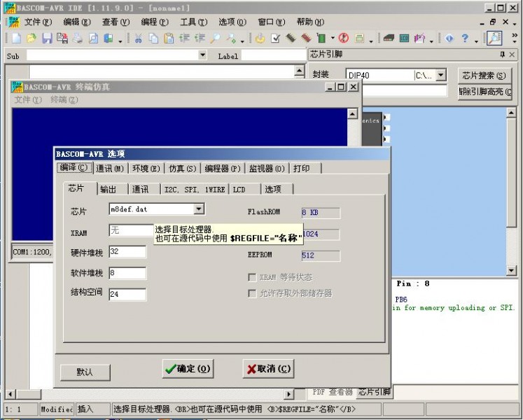Click the LCD designer toolbar icon
The image size is (523, 420).
pyautogui.click(x=404, y=38)
